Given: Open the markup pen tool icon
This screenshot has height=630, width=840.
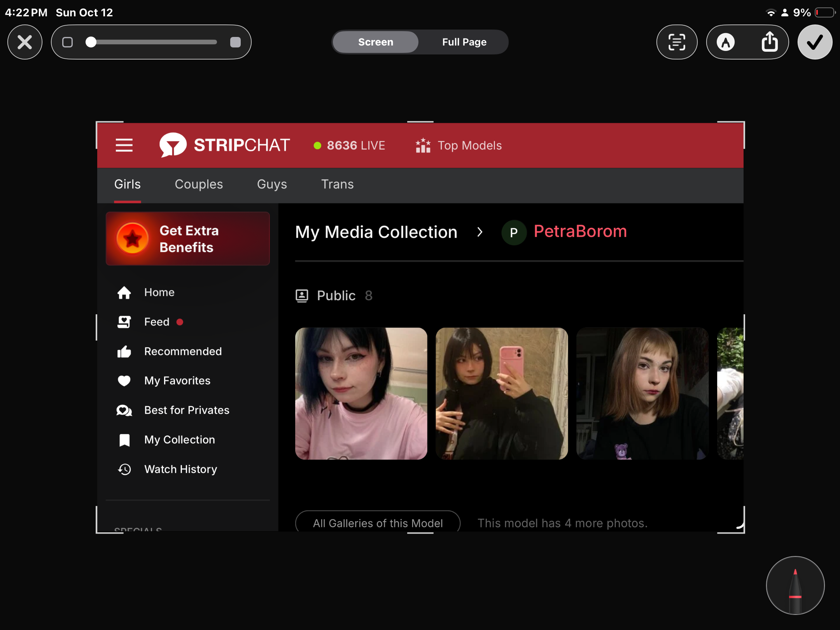Looking at the screenshot, I should coord(726,42).
